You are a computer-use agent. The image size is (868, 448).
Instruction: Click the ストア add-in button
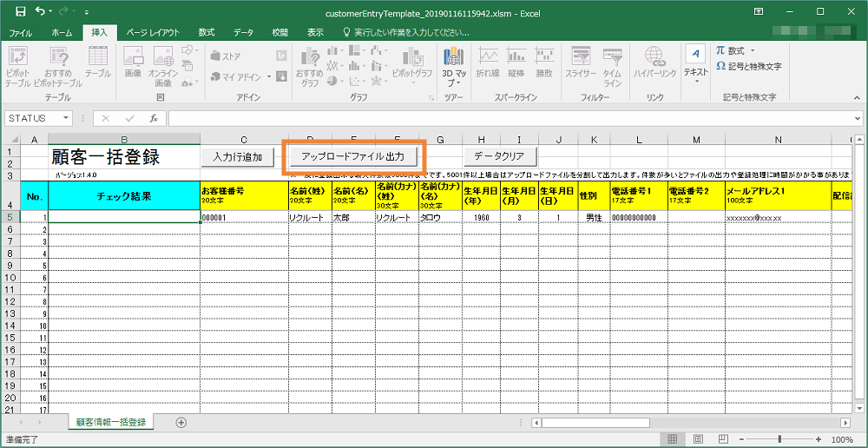(x=226, y=56)
